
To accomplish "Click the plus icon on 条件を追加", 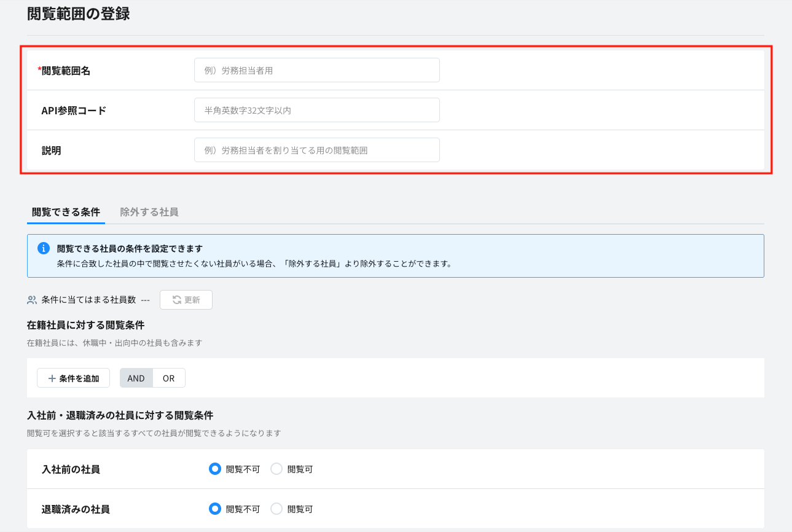I will [x=52, y=378].
